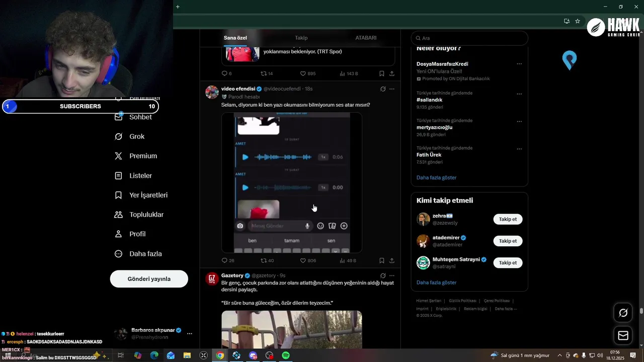Switch to the Takip tab
Screen dimensions: 644x362
click(x=301, y=38)
